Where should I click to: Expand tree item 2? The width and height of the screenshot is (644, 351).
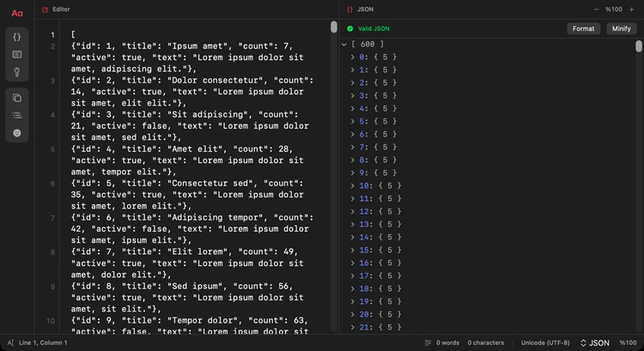tap(352, 83)
